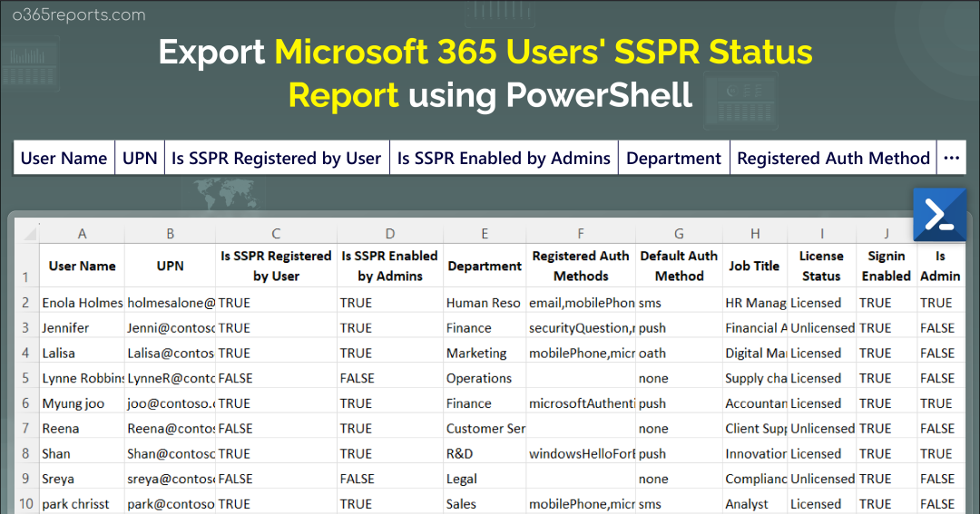Click the o365reports.com site label
The width and height of the screenshot is (980, 514).
coord(79,15)
